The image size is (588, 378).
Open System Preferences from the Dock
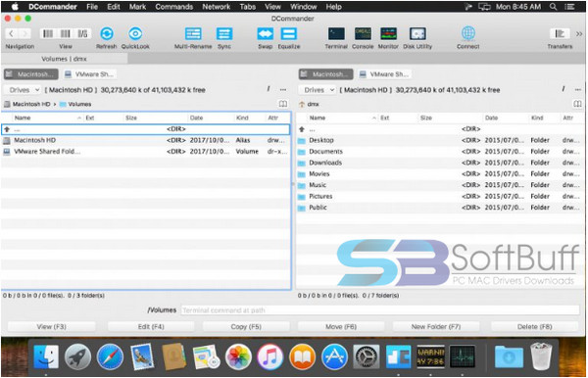pyautogui.click(x=366, y=356)
